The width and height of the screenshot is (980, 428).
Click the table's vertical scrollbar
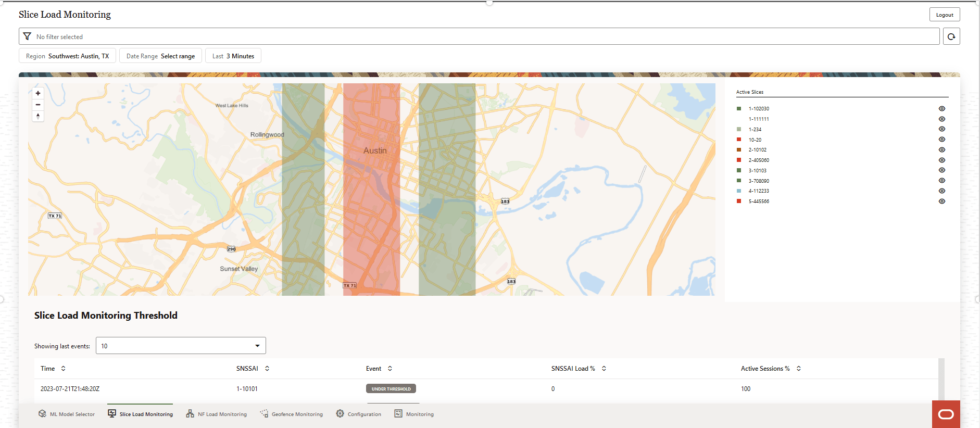click(941, 381)
